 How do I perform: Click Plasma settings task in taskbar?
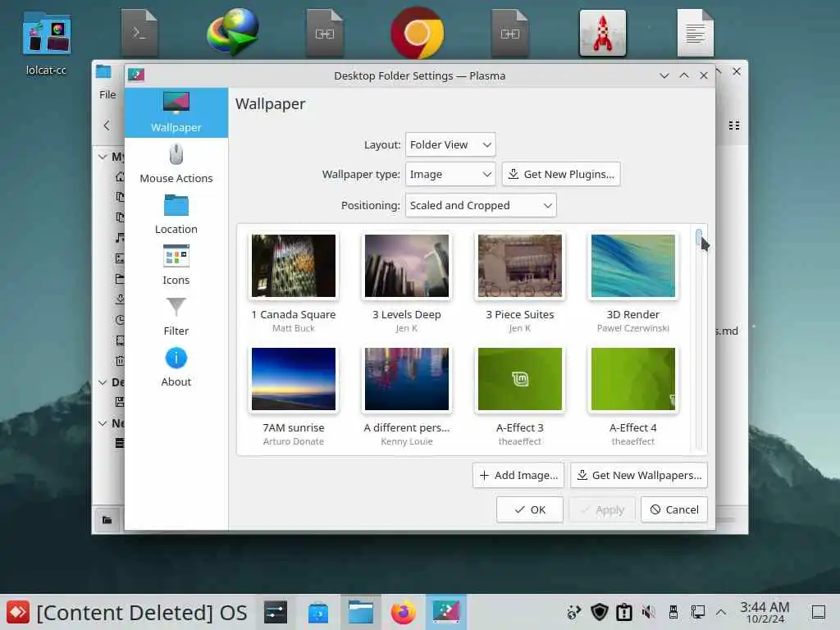446,612
